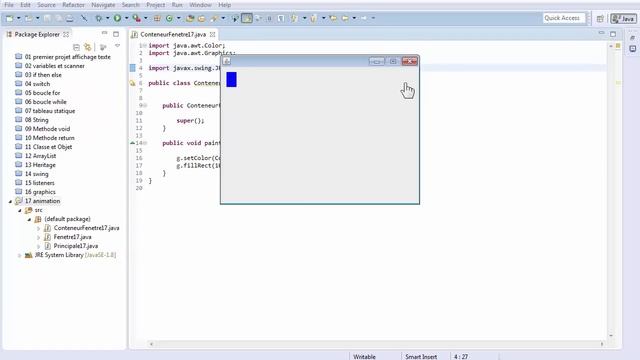Open the Source menu
Image resolution: width=640 pixels, height=360 pixels.
tap(46, 5)
